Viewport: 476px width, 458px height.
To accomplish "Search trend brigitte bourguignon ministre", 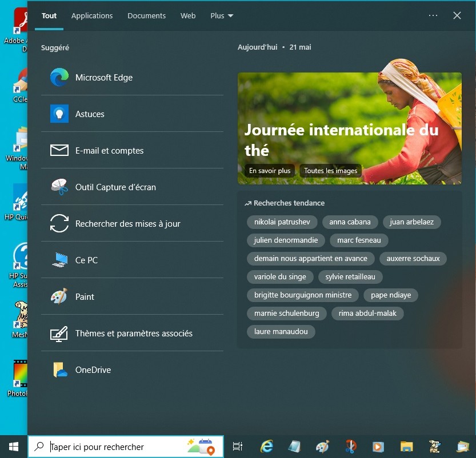I will click(x=303, y=295).
